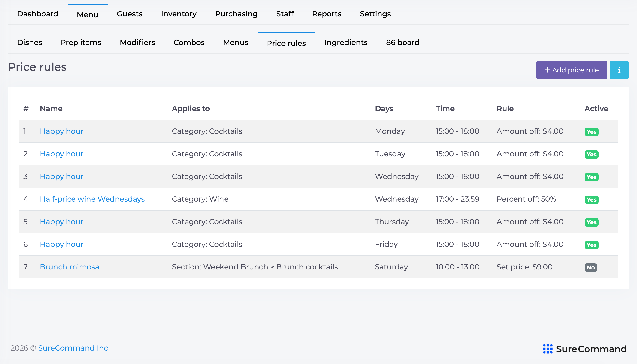
Task: Click the blue info icon button
Action: [x=619, y=70]
